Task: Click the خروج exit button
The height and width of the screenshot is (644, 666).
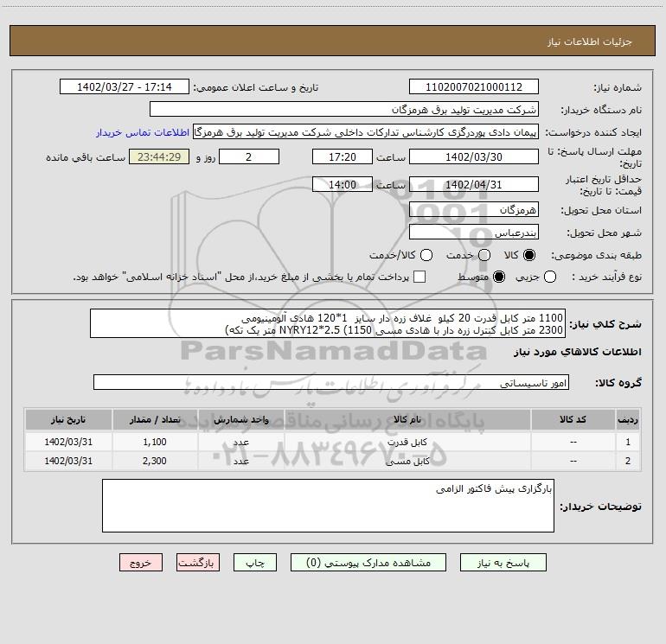Action: (x=141, y=563)
